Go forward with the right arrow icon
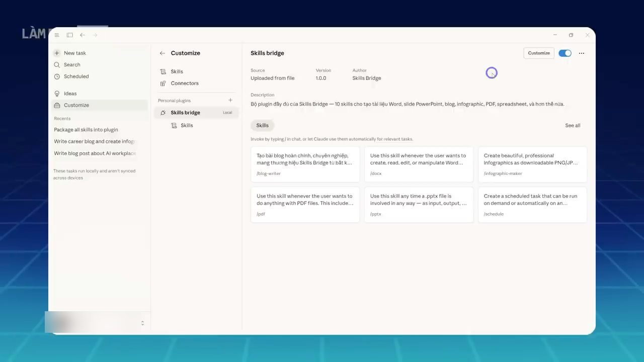 click(95, 35)
